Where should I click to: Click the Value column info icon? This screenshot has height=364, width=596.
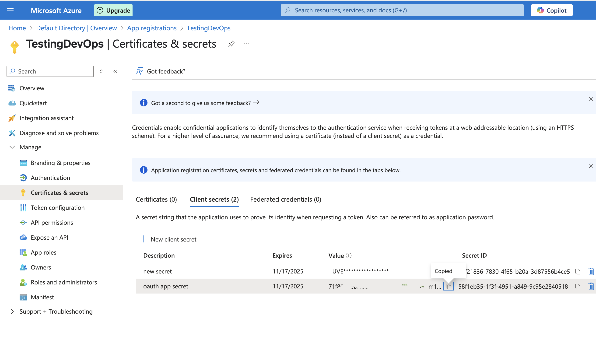(x=349, y=256)
